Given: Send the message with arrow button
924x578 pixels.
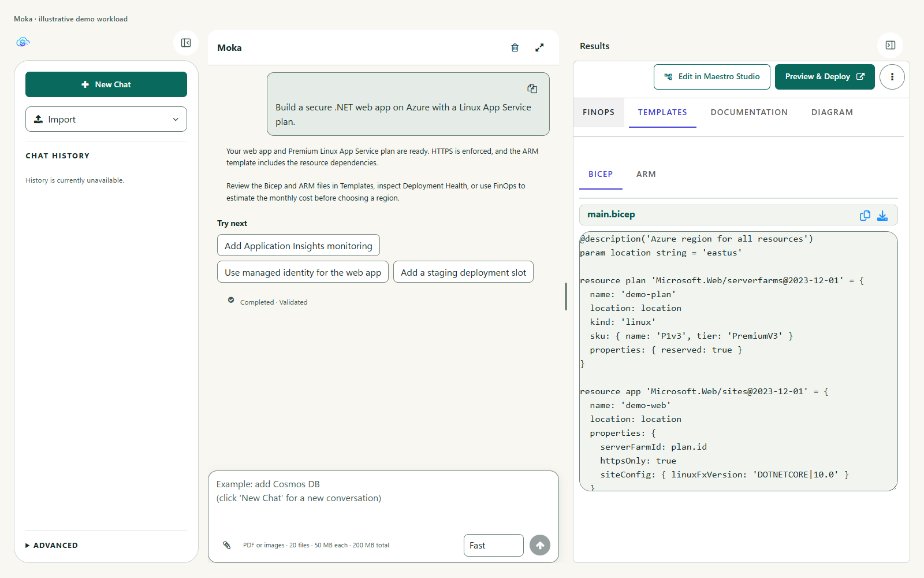Looking at the screenshot, I should point(540,545).
